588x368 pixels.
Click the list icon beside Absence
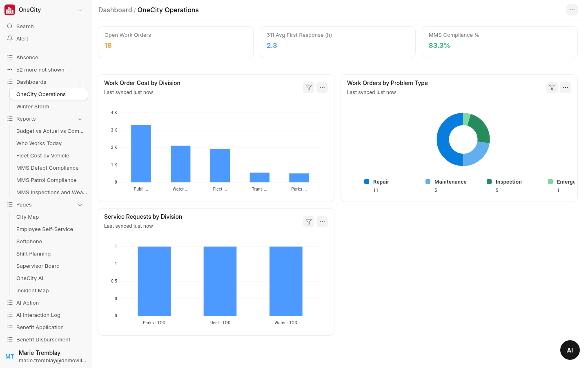10,57
